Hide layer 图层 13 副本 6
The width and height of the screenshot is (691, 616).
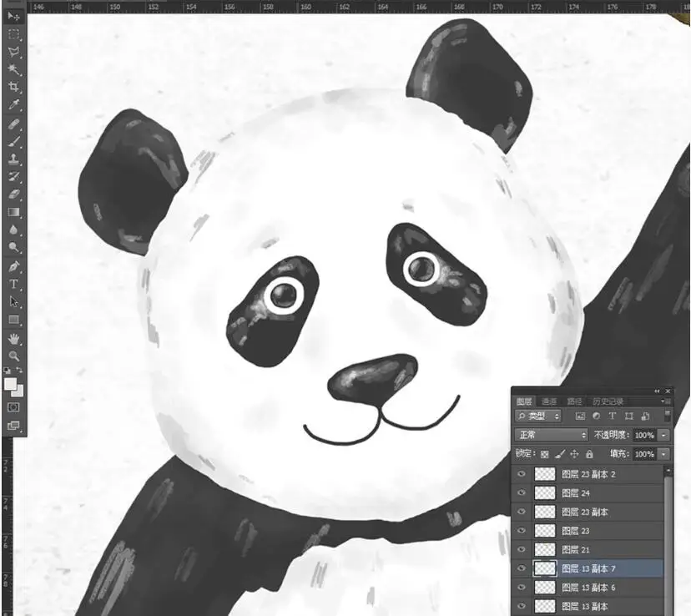pyautogui.click(x=522, y=588)
